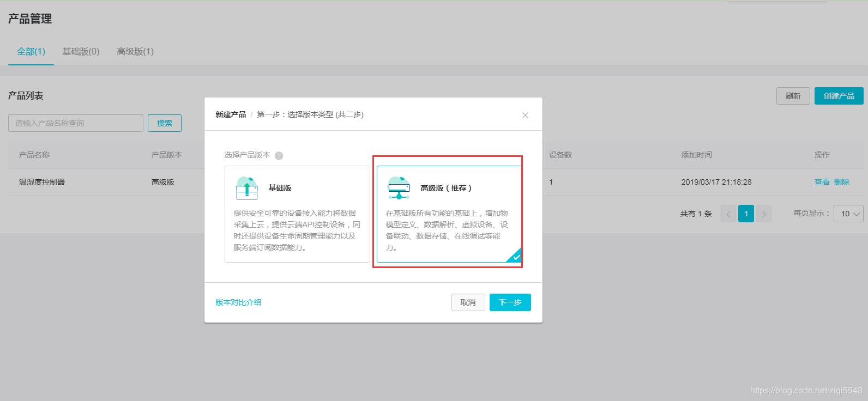Click the 产品列表 section heading
Image resolution: width=868 pixels, height=401 pixels.
26,95
